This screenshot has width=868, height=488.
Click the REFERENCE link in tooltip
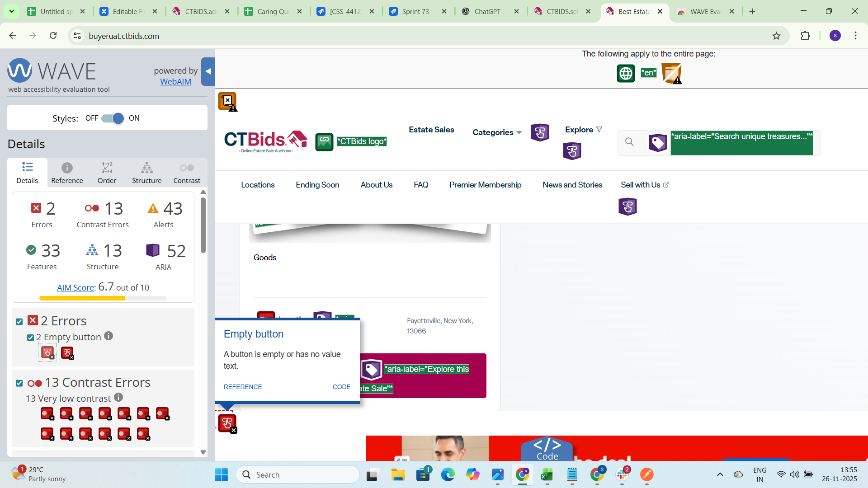click(x=243, y=387)
